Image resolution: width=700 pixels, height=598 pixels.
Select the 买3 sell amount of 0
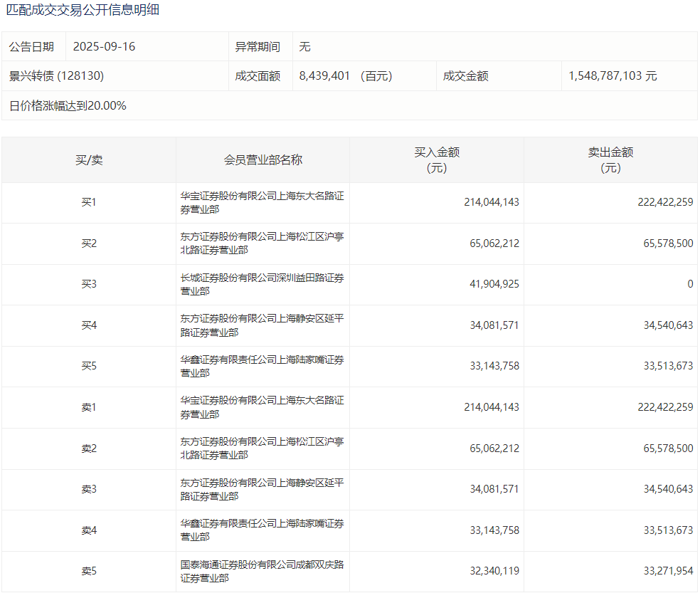(x=689, y=284)
